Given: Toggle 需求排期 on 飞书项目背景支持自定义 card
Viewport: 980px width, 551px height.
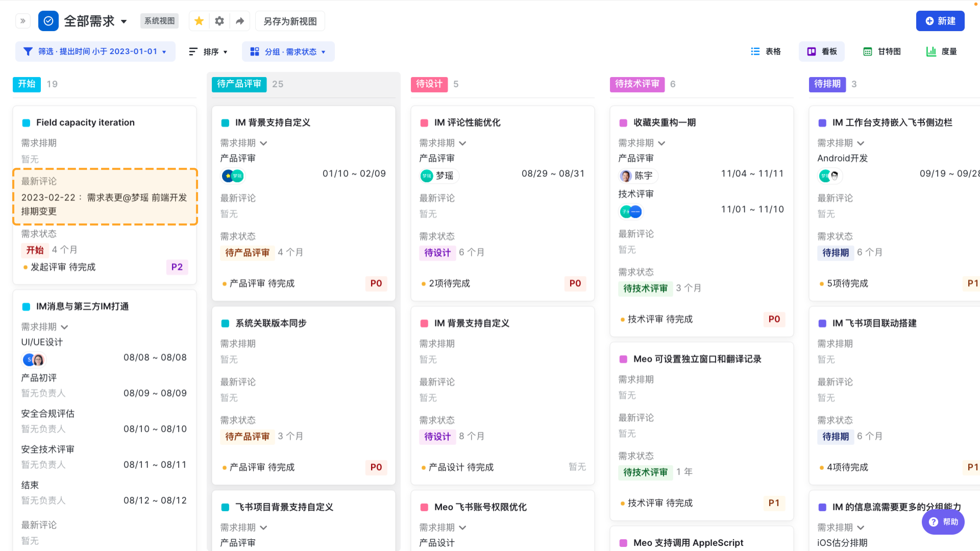Looking at the screenshot, I should pyautogui.click(x=264, y=528).
